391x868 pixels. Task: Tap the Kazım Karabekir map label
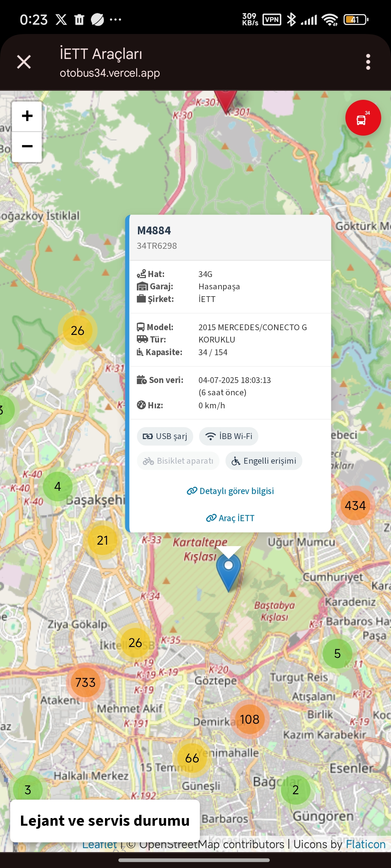[x=325, y=735]
